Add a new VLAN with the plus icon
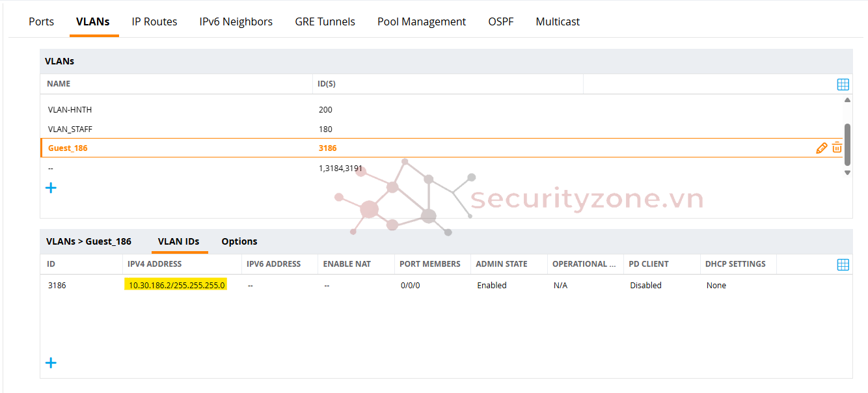The image size is (868, 393). point(51,187)
